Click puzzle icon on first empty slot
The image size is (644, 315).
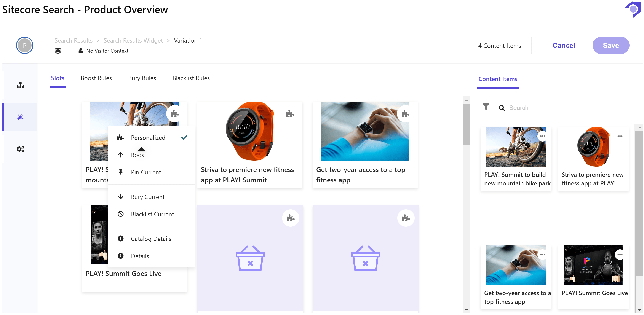coord(290,218)
